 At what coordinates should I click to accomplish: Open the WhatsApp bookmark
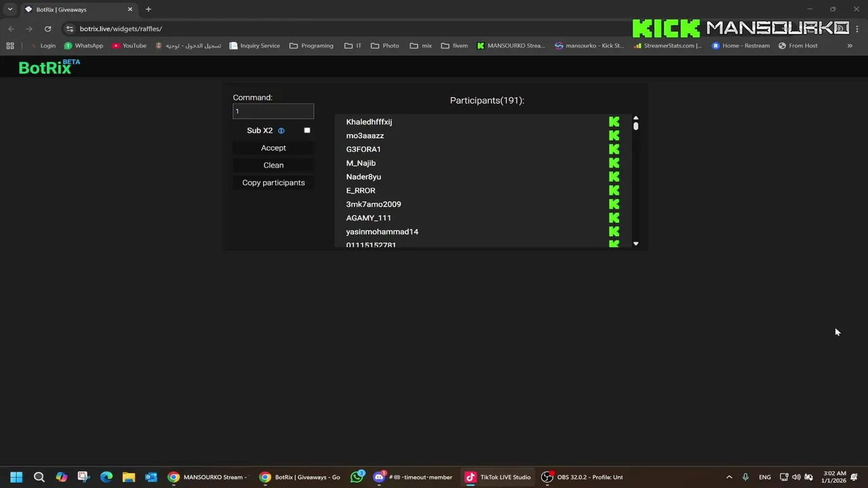click(83, 45)
